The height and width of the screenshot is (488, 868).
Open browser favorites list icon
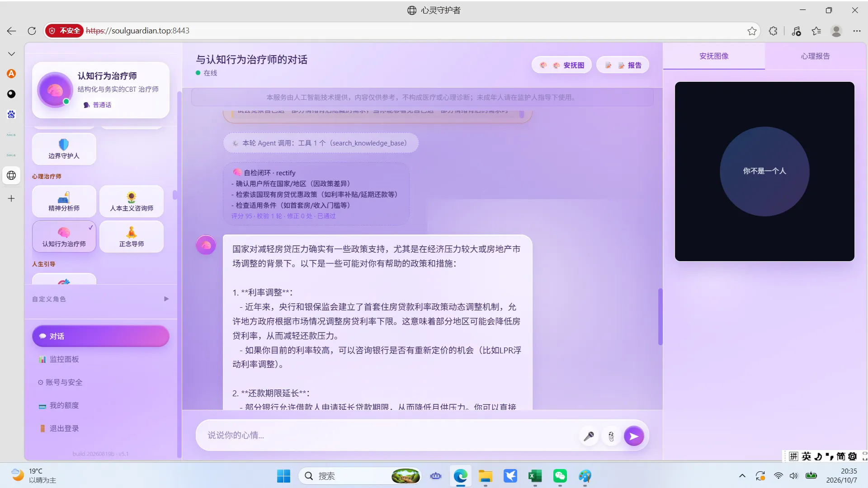[x=816, y=31]
